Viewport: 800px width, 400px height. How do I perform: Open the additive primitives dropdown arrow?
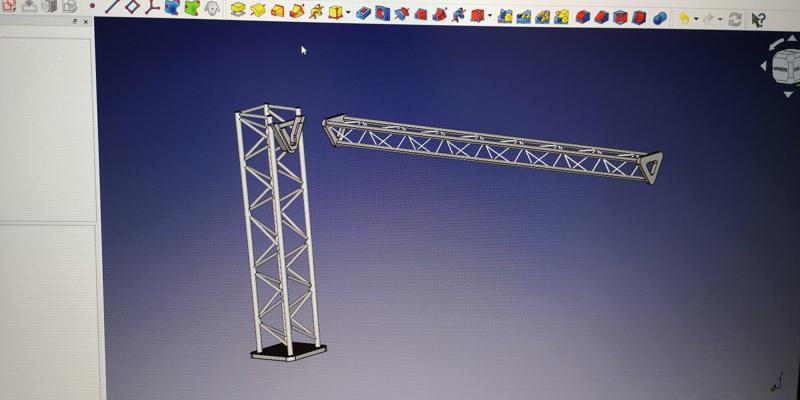348,12
